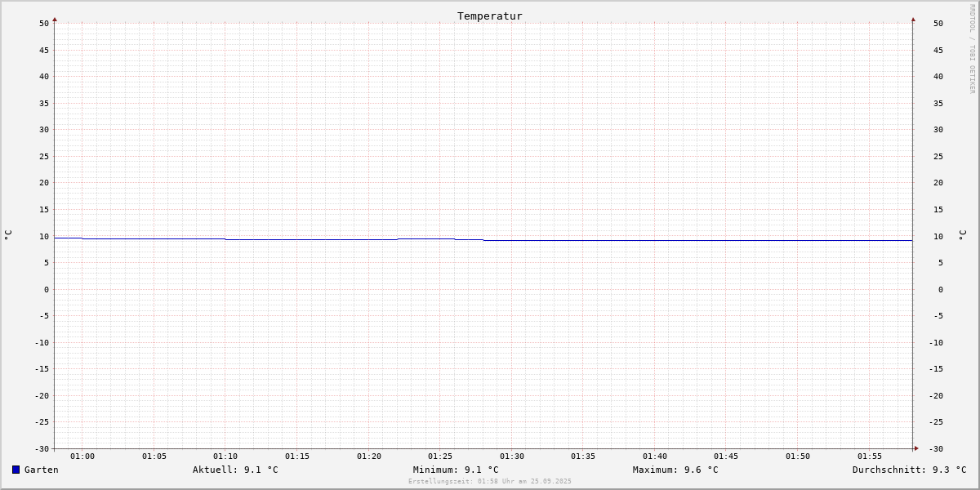Screen dimensions: 980x490
Task: Click the 20 label on left y-axis
Action: click(x=44, y=183)
